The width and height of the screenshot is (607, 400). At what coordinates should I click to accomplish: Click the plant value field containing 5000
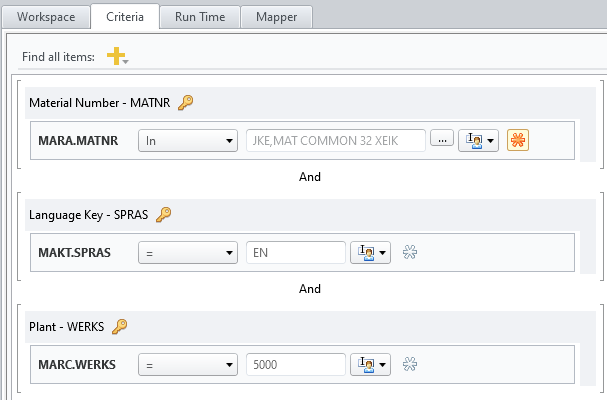tap(295, 365)
